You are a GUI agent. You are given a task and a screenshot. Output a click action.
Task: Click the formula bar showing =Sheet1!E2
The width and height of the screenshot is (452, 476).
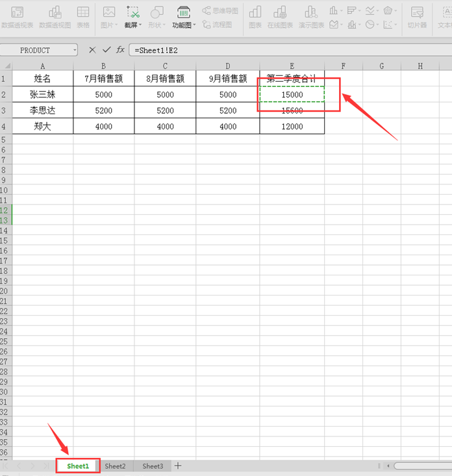290,50
